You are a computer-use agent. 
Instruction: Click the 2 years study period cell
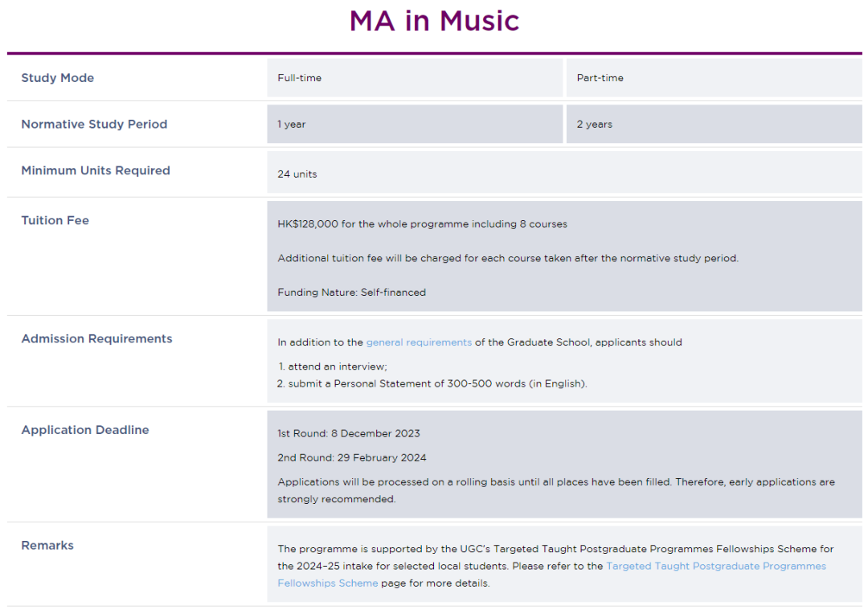(x=714, y=124)
